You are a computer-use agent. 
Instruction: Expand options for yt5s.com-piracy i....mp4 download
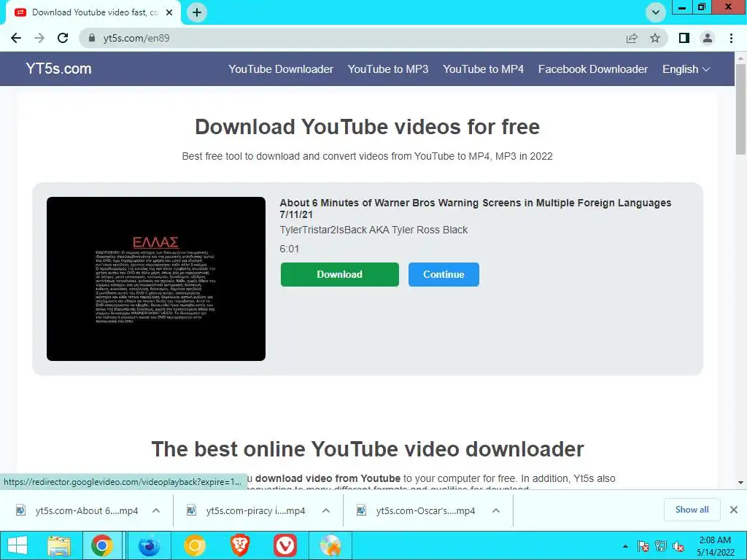tap(326, 510)
